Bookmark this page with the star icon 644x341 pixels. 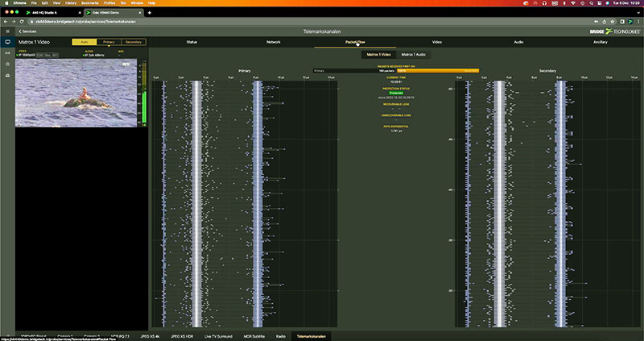(x=613, y=22)
